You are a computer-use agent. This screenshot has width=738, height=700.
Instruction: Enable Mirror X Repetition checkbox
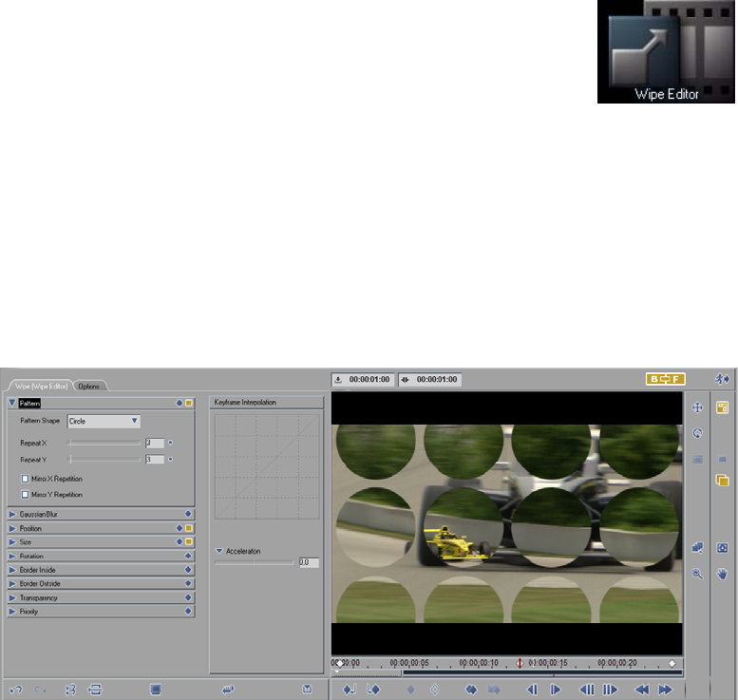25,479
